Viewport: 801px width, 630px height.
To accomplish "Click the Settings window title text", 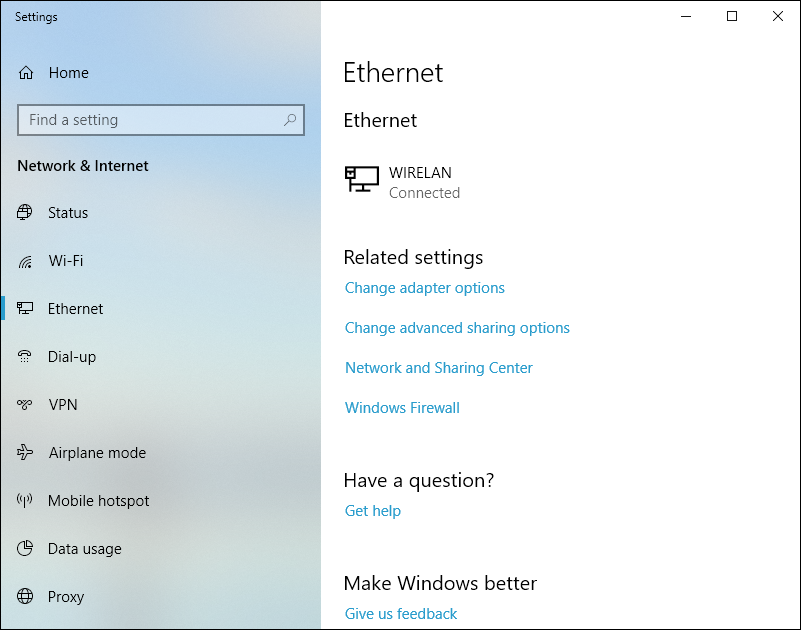I will click(36, 17).
